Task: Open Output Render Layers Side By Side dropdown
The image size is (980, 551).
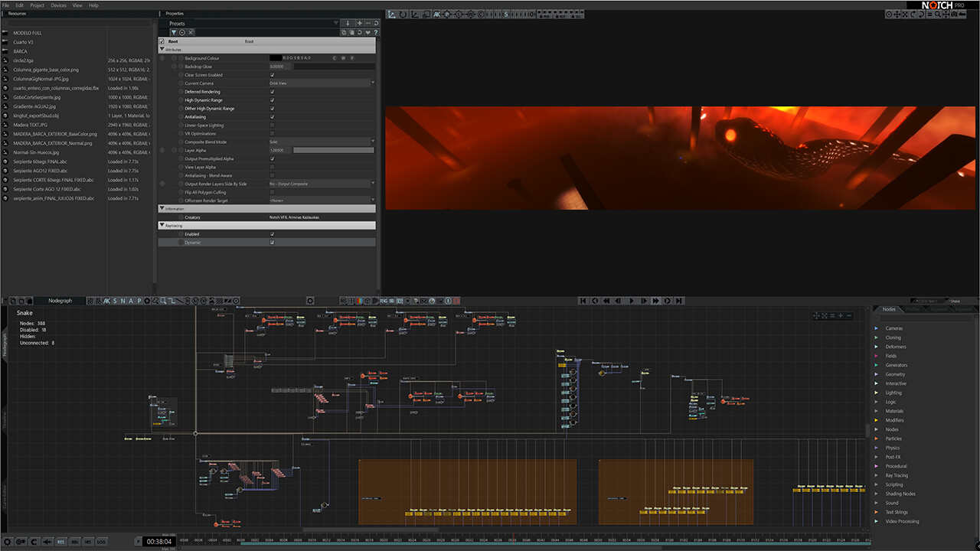Action: 322,184
